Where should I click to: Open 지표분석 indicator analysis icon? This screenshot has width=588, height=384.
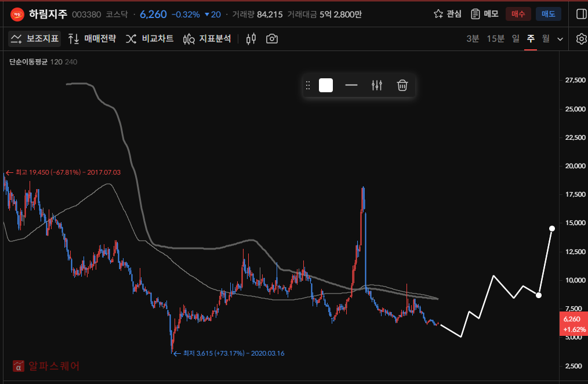point(188,39)
